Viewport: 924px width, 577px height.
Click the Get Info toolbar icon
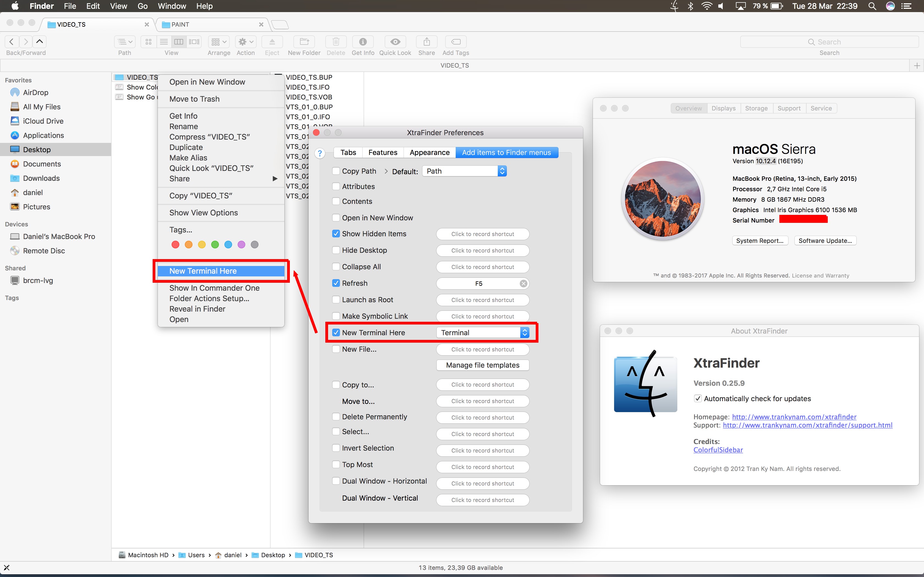point(363,41)
